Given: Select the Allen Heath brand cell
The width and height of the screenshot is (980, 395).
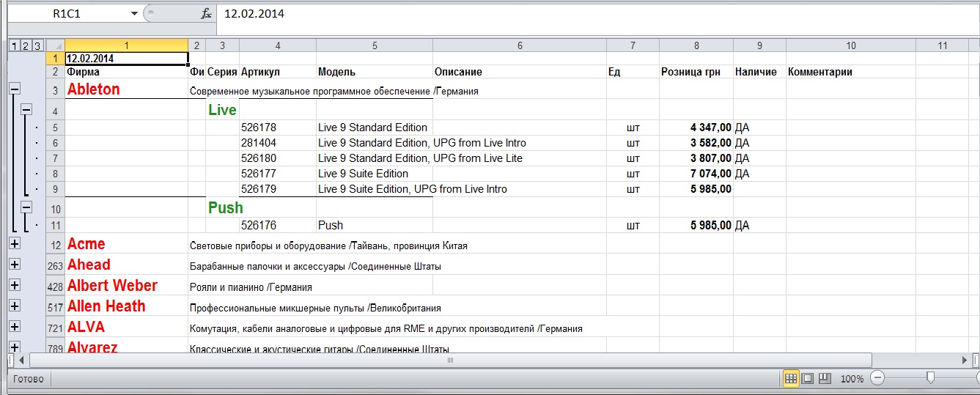Looking at the screenshot, I should pos(127,306).
